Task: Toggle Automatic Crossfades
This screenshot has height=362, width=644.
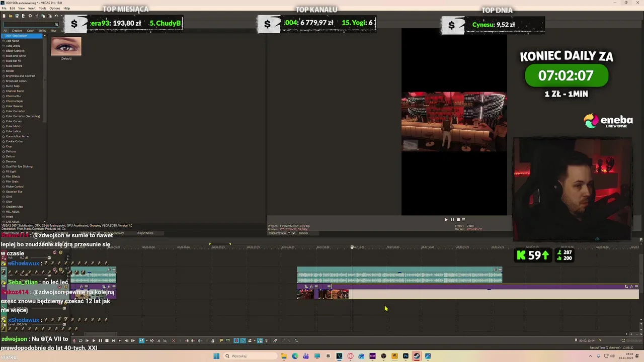Action: pos(243,341)
